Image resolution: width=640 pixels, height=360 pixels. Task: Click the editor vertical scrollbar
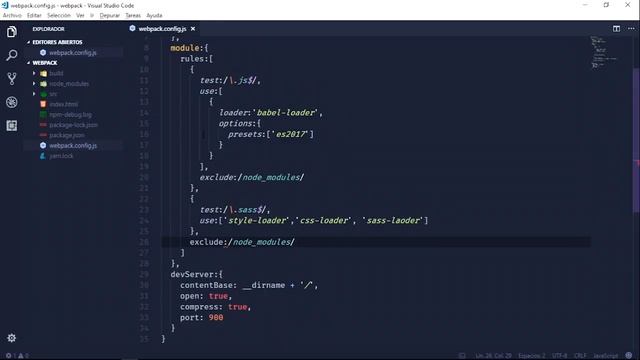pyautogui.click(x=636, y=139)
